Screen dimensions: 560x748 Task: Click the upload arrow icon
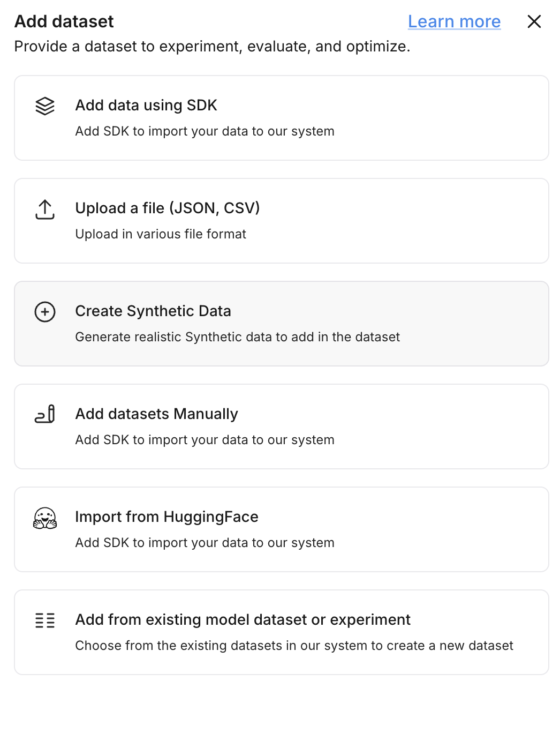click(45, 210)
